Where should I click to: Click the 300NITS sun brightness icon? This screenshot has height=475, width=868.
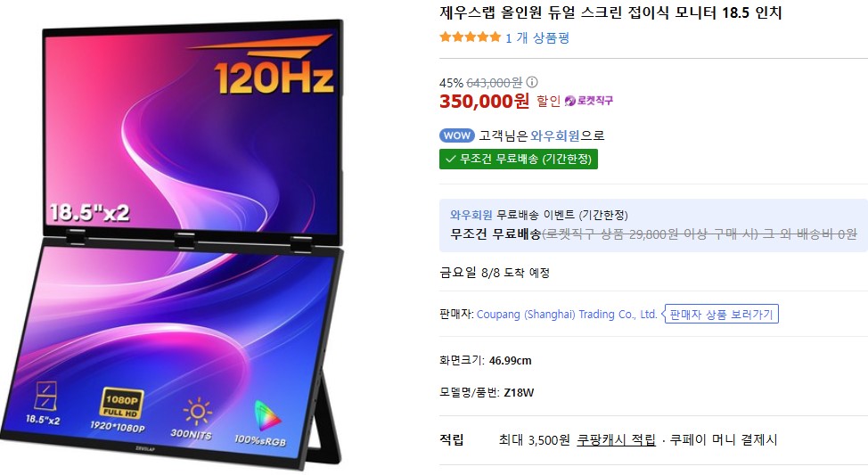(x=197, y=413)
